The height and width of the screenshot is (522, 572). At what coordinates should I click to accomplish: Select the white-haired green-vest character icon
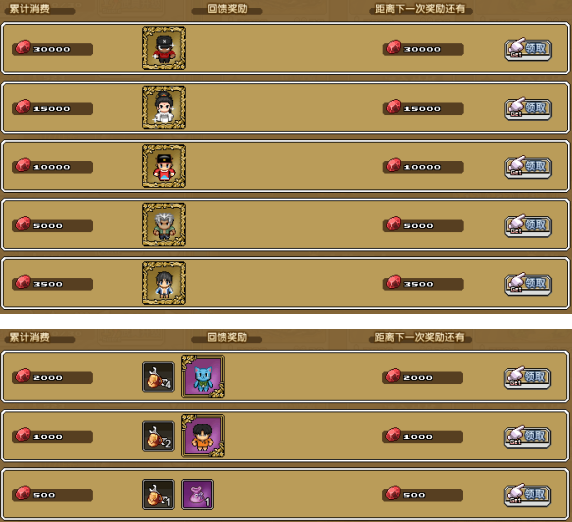164,224
